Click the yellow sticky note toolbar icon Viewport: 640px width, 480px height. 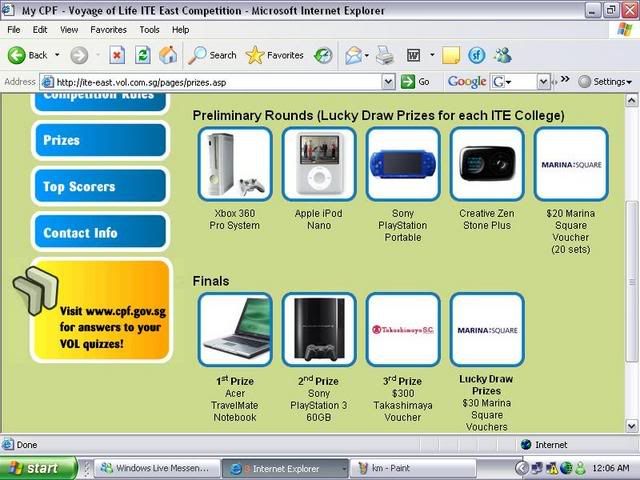[451, 56]
